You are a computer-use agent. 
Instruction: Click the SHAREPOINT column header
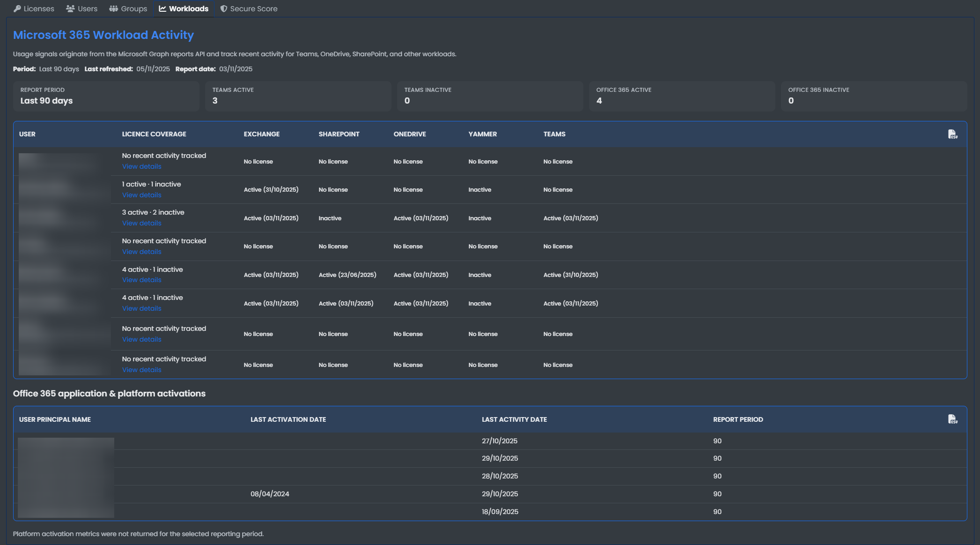click(339, 134)
